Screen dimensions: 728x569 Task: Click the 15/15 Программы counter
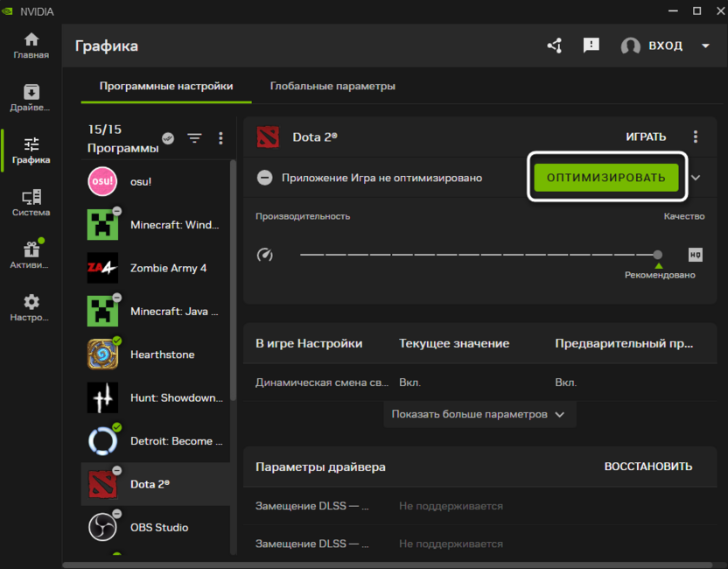tap(123, 138)
